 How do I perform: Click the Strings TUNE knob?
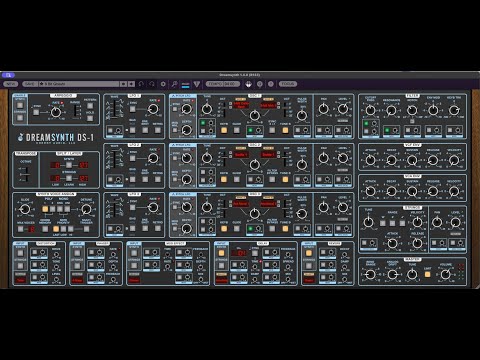pyautogui.click(x=368, y=222)
